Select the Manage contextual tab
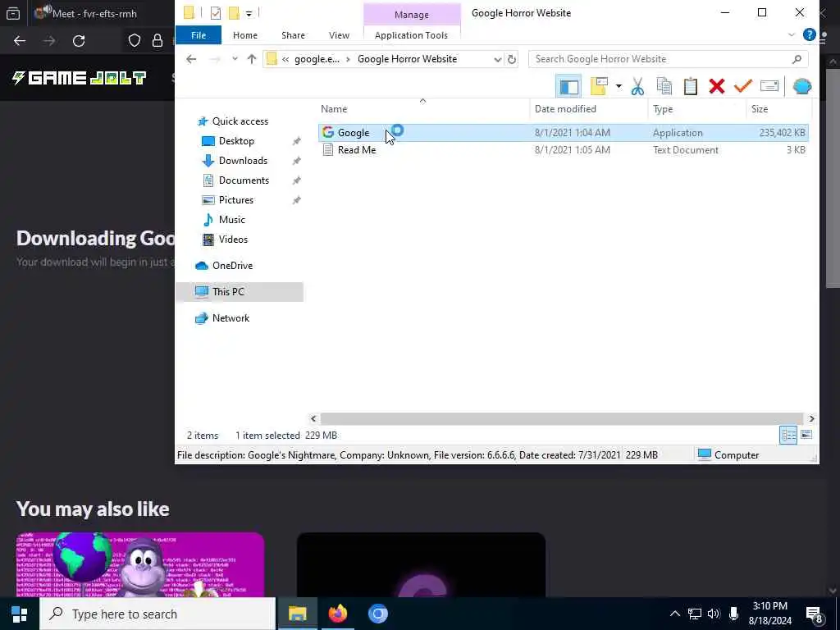This screenshot has width=840, height=630. pyautogui.click(x=412, y=15)
